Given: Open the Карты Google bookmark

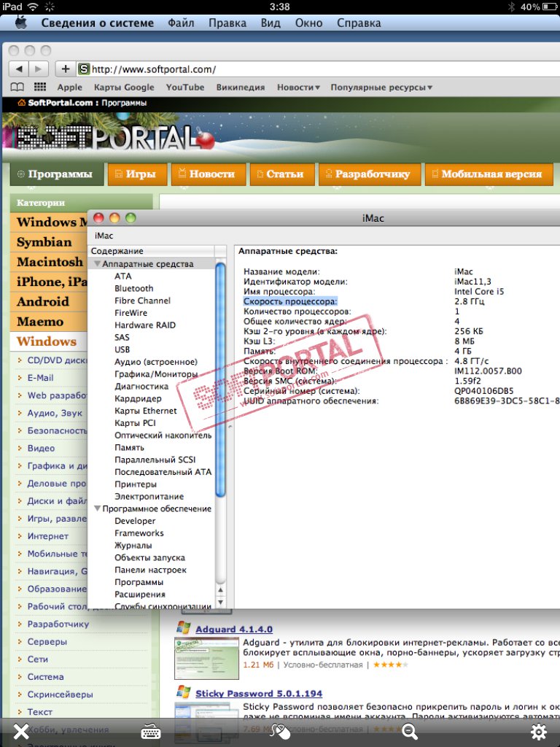Looking at the screenshot, I should (x=124, y=88).
